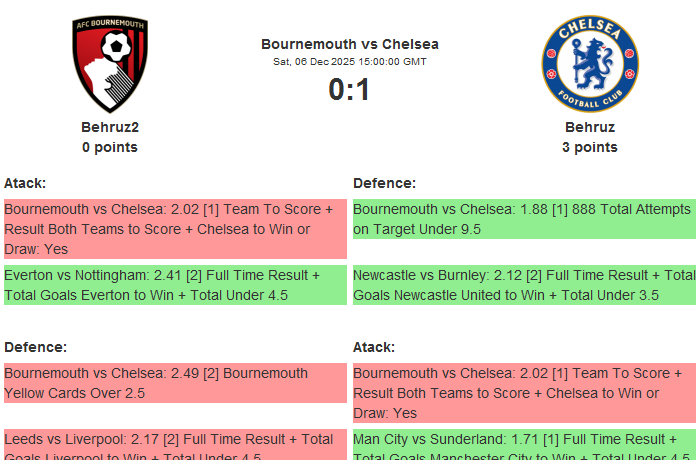Open the Bournemouth vs Chelsea match title
This screenshot has width=700, height=460.
[350, 44]
